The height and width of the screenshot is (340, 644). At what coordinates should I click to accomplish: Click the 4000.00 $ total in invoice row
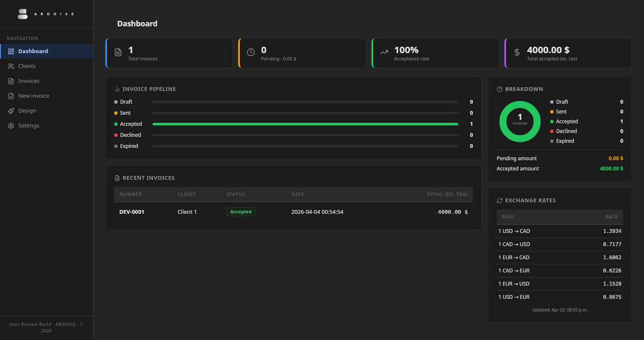[x=453, y=212]
